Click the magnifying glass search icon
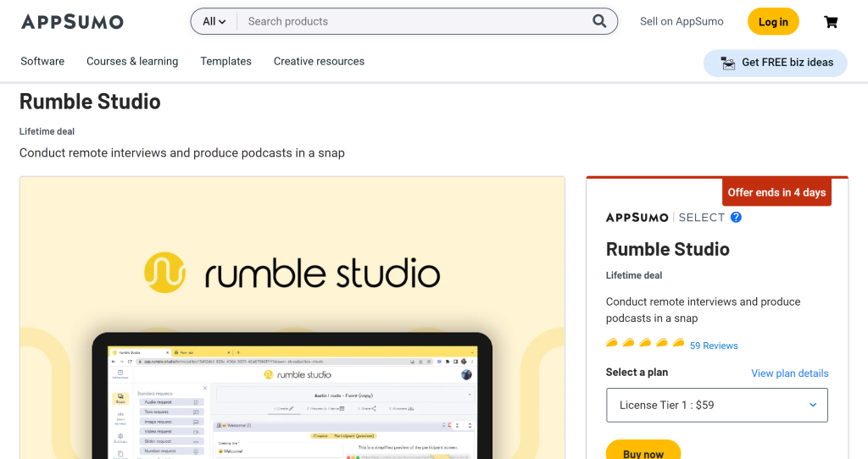 pos(599,21)
